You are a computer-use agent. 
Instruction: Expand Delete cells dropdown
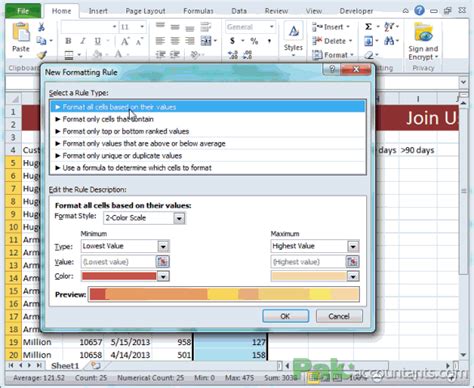click(351, 41)
